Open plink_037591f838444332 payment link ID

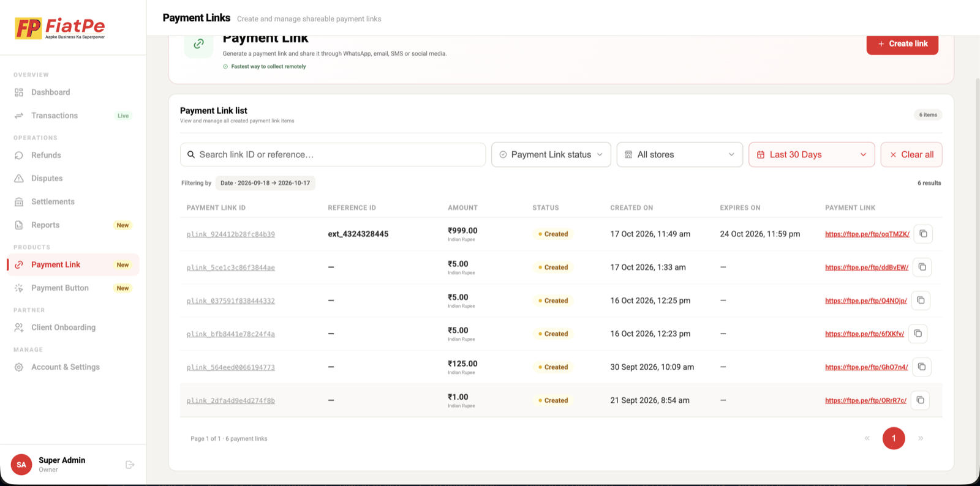tap(231, 301)
